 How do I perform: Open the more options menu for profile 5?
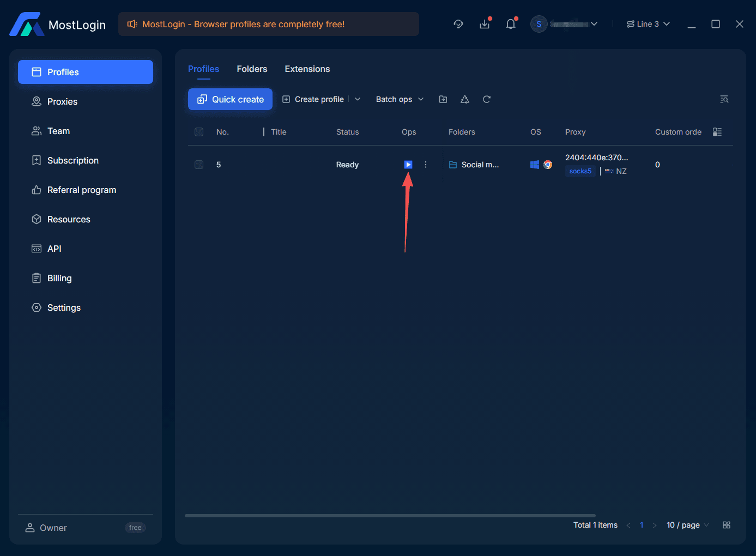tap(426, 165)
